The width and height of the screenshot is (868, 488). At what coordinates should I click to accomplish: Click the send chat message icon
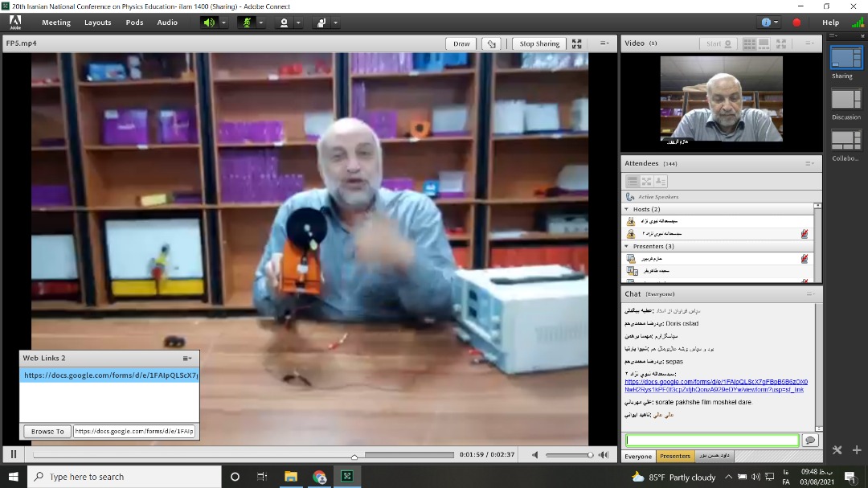pos(809,440)
